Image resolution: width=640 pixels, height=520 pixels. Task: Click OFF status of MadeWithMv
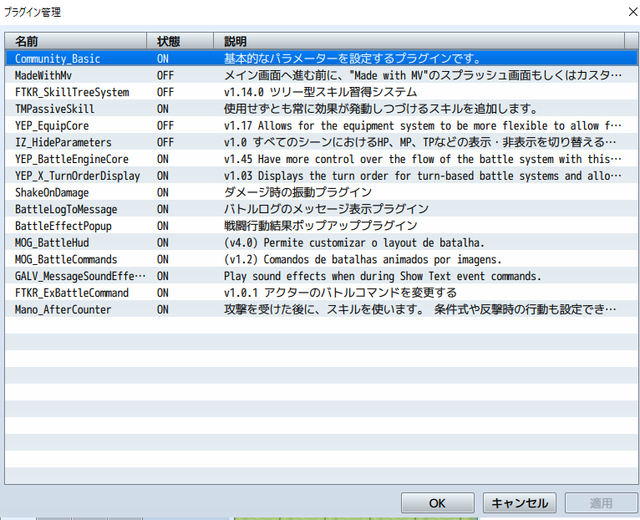click(x=165, y=76)
